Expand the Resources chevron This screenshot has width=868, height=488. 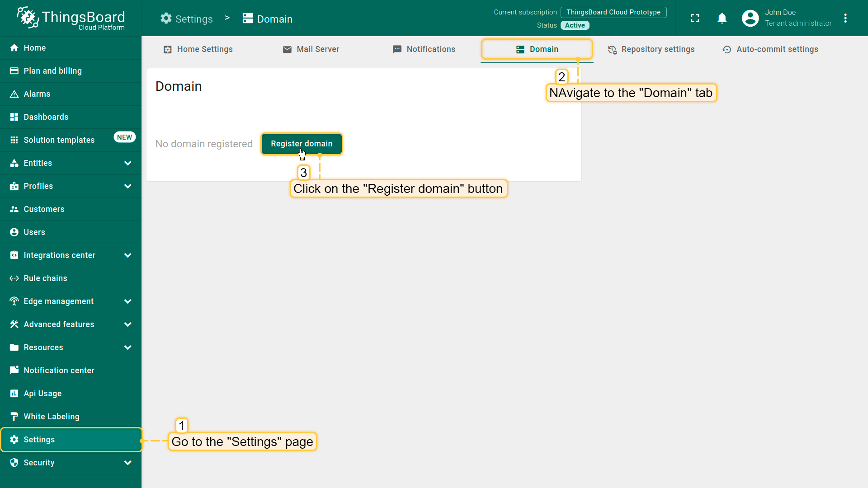pyautogui.click(x=128, y=347)
